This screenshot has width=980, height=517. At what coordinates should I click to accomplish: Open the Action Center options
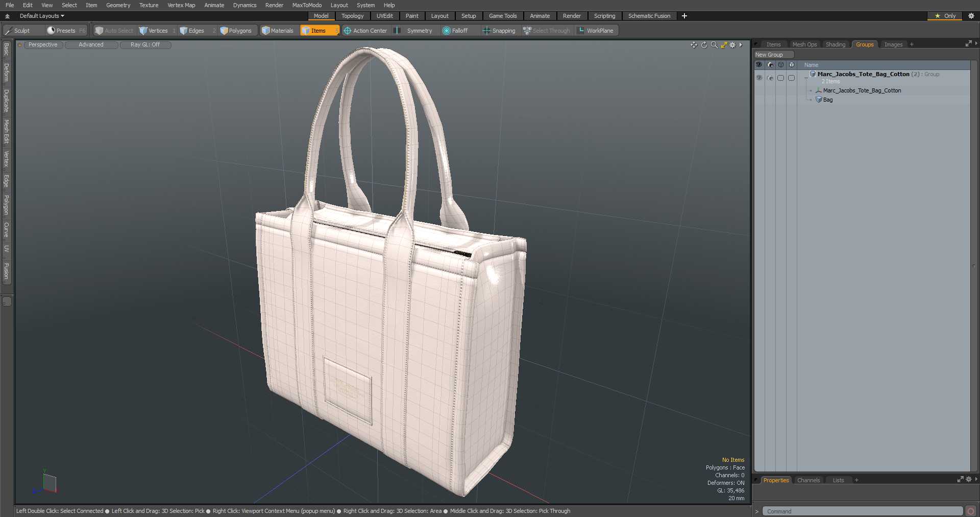365,31
